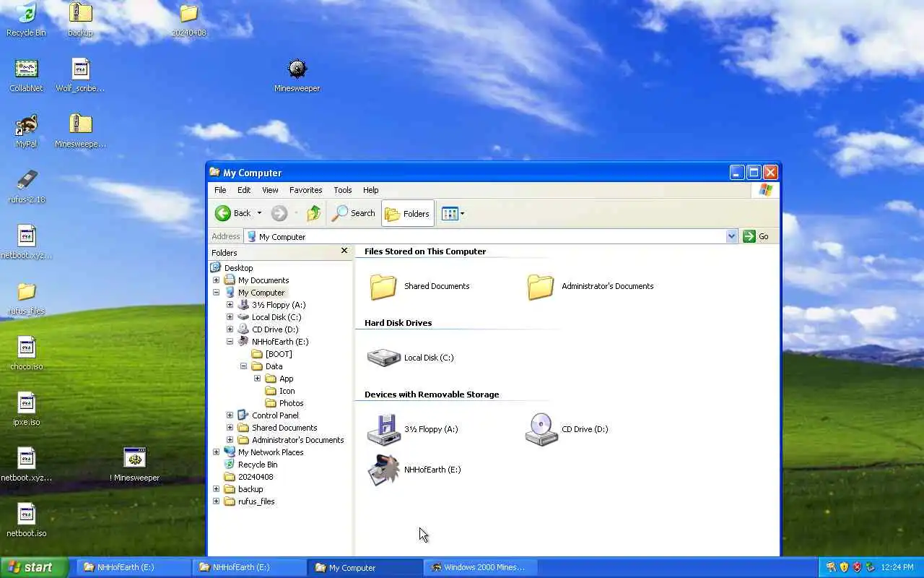
Task: Collapse My Computer tree node
Action: point(216,293)
